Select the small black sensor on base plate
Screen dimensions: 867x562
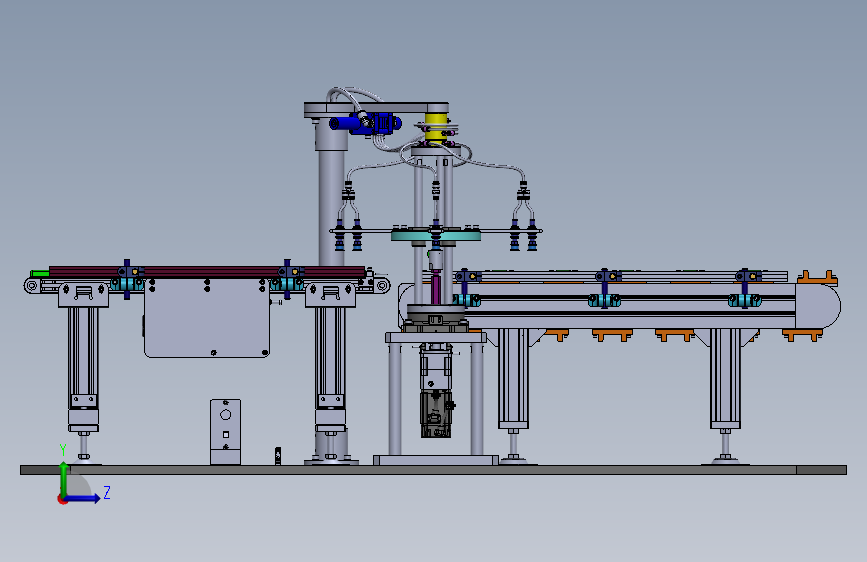(x=278, y=456)
